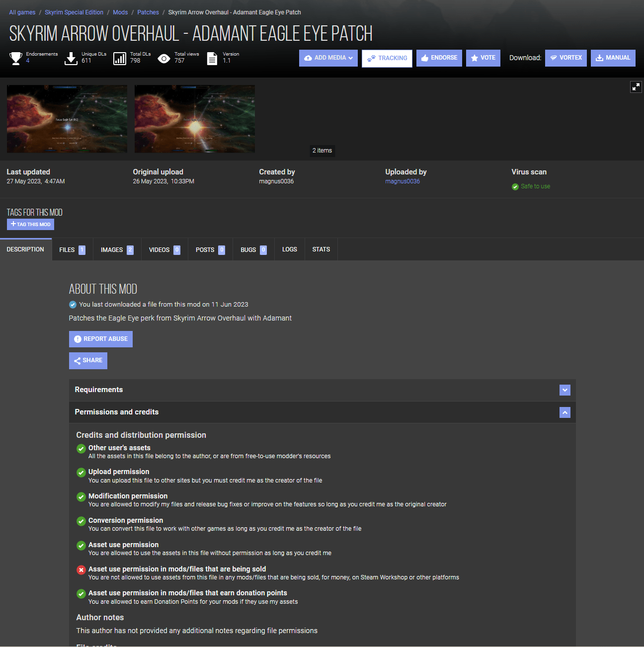Open the Add Media dropdown
Image resolution: width=644 pixels, height=647 pixels.
tap(328, 58)
